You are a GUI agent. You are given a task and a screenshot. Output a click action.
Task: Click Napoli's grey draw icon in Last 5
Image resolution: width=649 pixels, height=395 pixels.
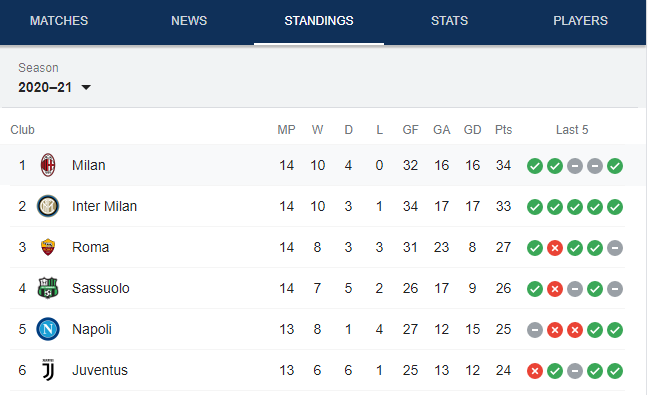pyautogui.click(x=535, y=330)
